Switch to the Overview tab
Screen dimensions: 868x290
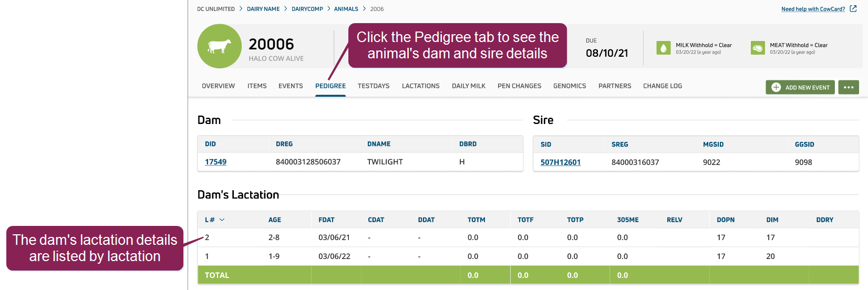218,86
